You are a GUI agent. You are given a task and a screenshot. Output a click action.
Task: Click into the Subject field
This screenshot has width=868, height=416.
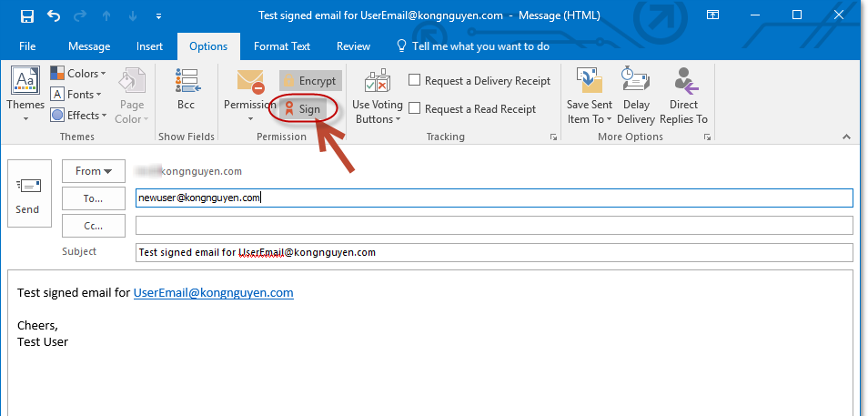[x=494, y=252]
